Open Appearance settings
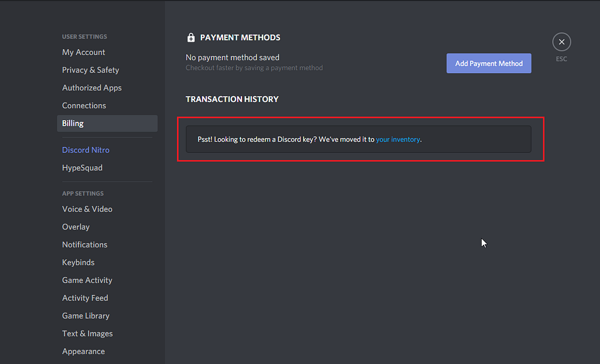The height and width of the screenshot is (364, 600). [83, 351]
